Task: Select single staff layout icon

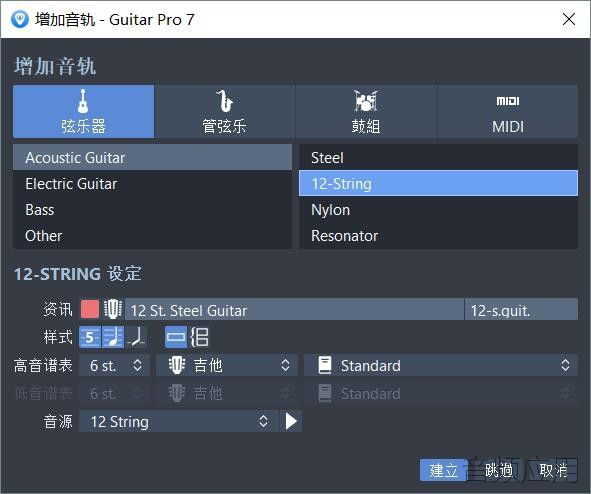Action: click(176, 337)
